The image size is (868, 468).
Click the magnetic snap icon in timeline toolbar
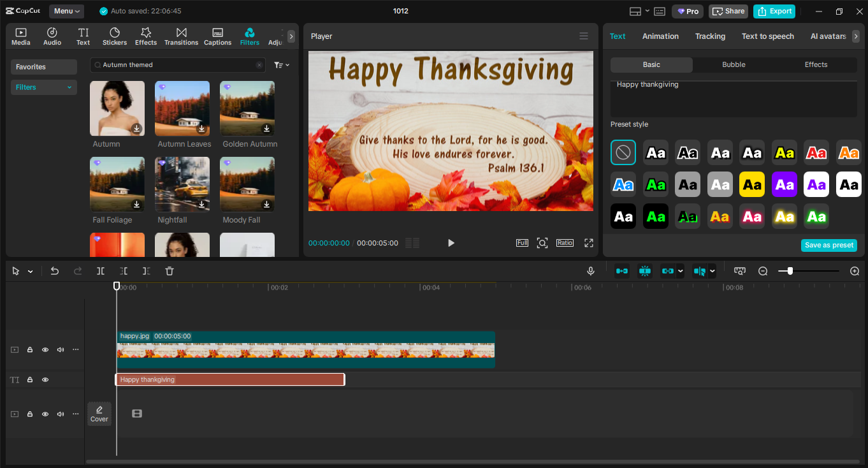[x=644, y=271]
